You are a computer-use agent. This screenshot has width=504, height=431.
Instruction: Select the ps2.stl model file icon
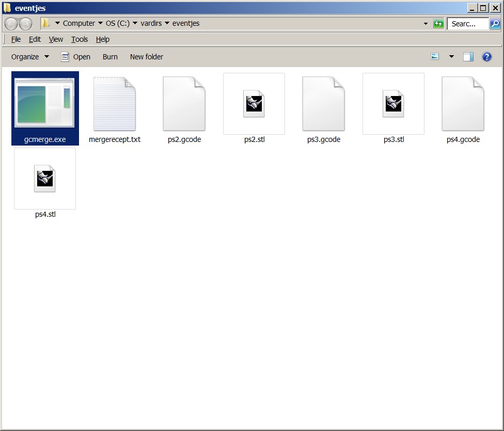click(x=254, y=103)
